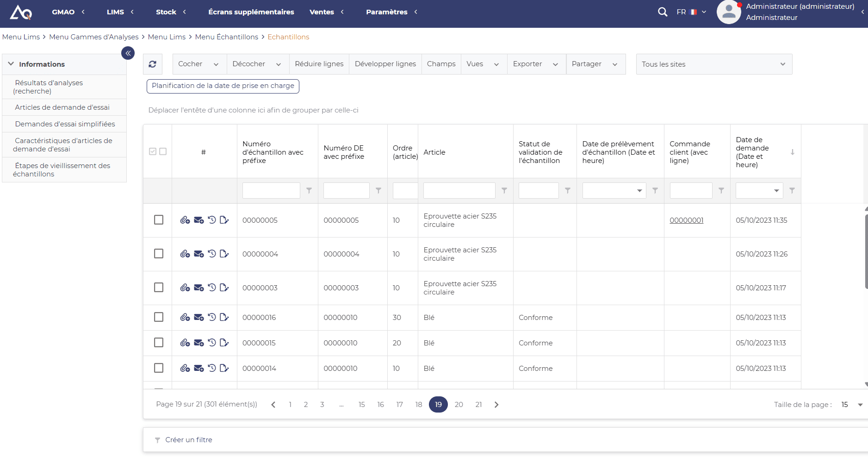Check the row checkbox for sample 00000005
This screenshot has height=457, width=868.
[159, 220]
